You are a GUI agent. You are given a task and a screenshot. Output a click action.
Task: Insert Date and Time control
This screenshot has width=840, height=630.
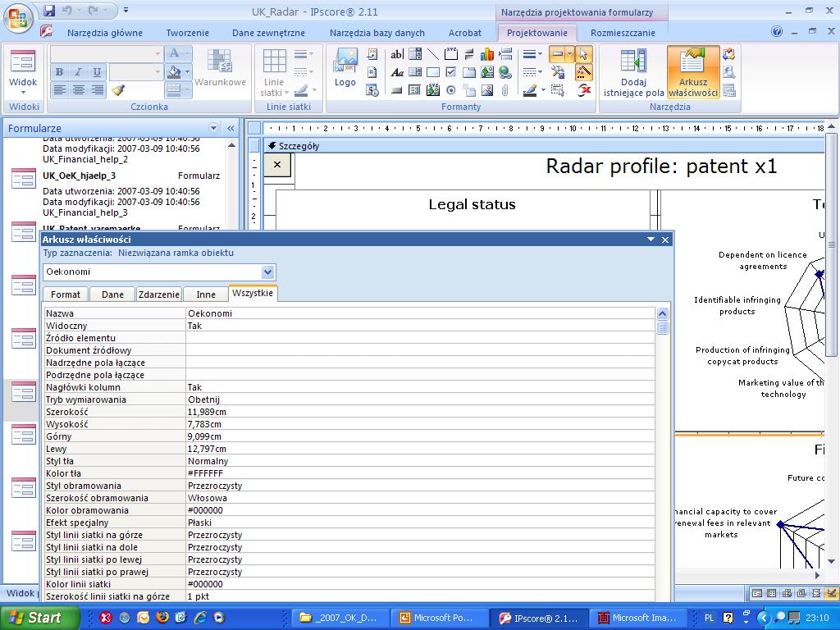click(x=372, y=90)
